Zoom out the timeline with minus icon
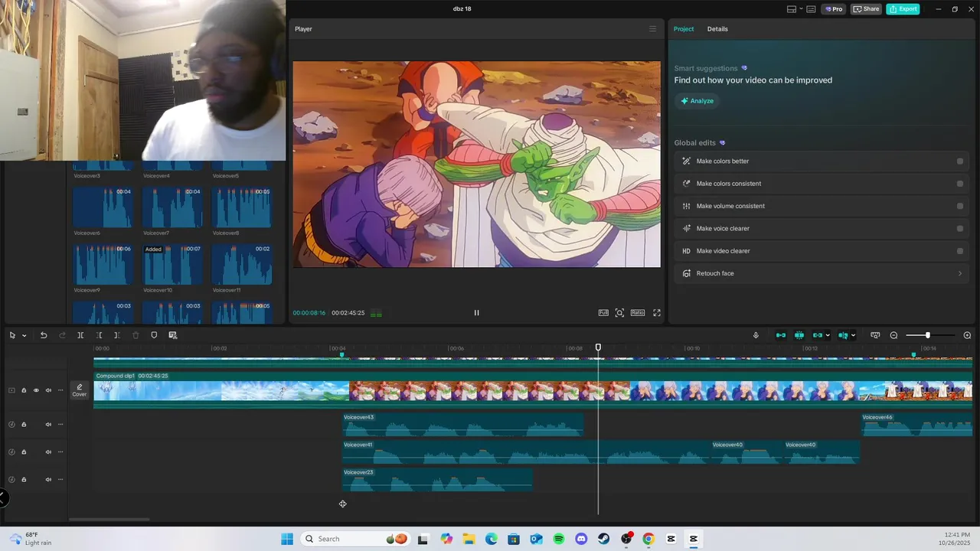 point(893,335)
